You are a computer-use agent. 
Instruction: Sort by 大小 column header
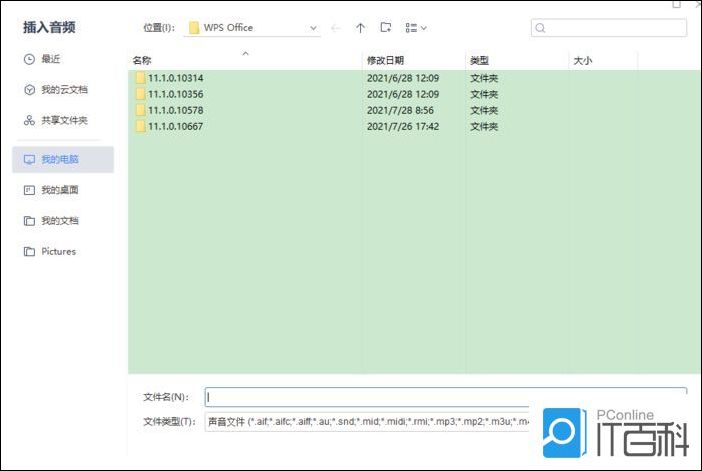(582, 60)
